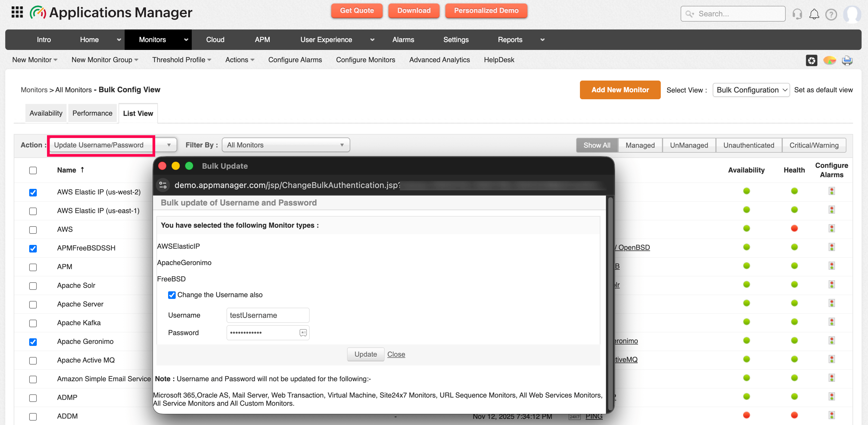Open the Cloud nav item

click(x=215, y=40)
